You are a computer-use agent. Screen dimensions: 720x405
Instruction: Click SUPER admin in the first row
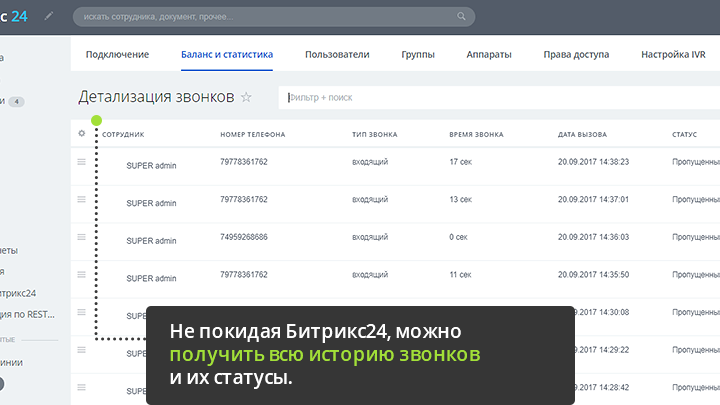[x=151, y=165]
